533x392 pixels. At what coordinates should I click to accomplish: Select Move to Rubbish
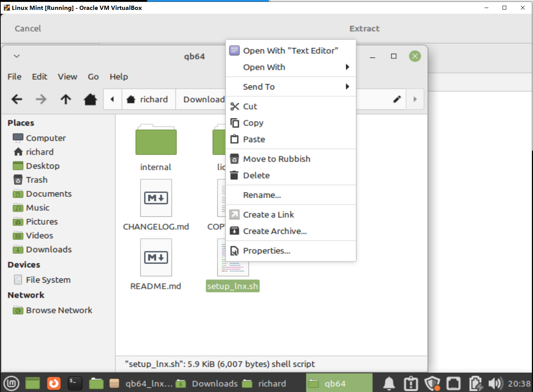pyautogui.click(x=291, y=159)
